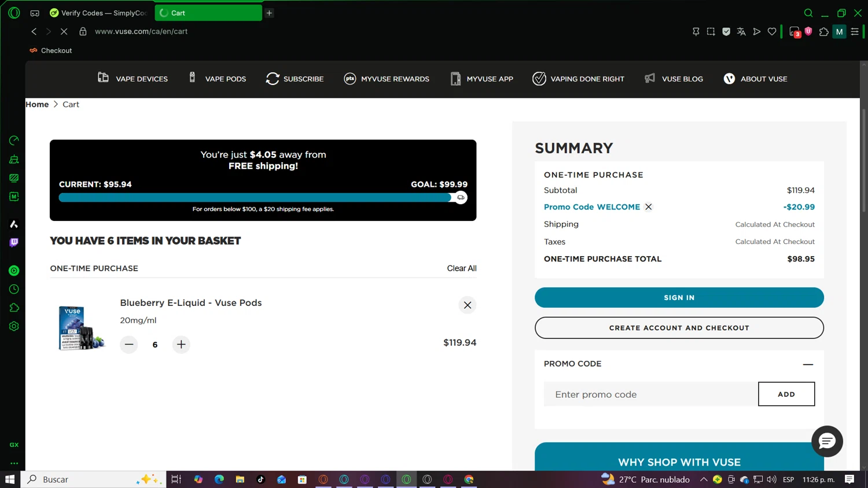Click the free shipping progress bar
868x488 pixels.
[263, 198]
